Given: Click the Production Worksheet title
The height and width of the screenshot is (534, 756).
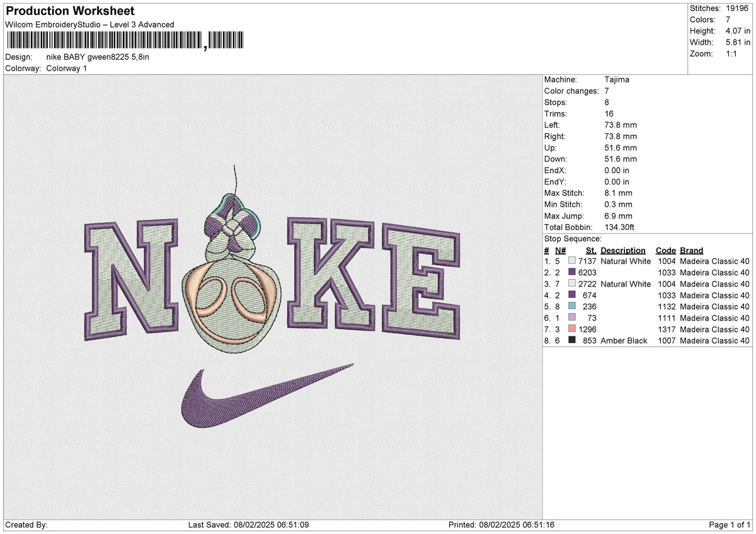Looking at the screenshot, I should 70,11.
